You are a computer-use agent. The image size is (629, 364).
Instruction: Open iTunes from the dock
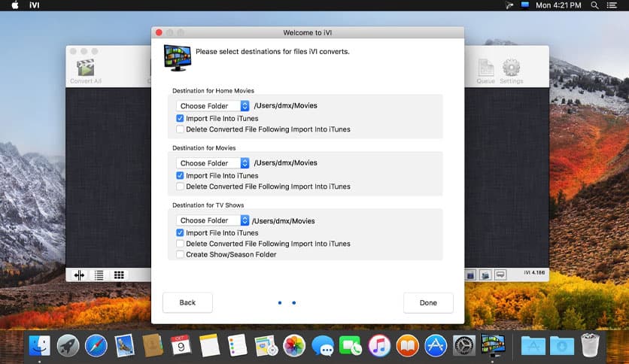point(380,345)
